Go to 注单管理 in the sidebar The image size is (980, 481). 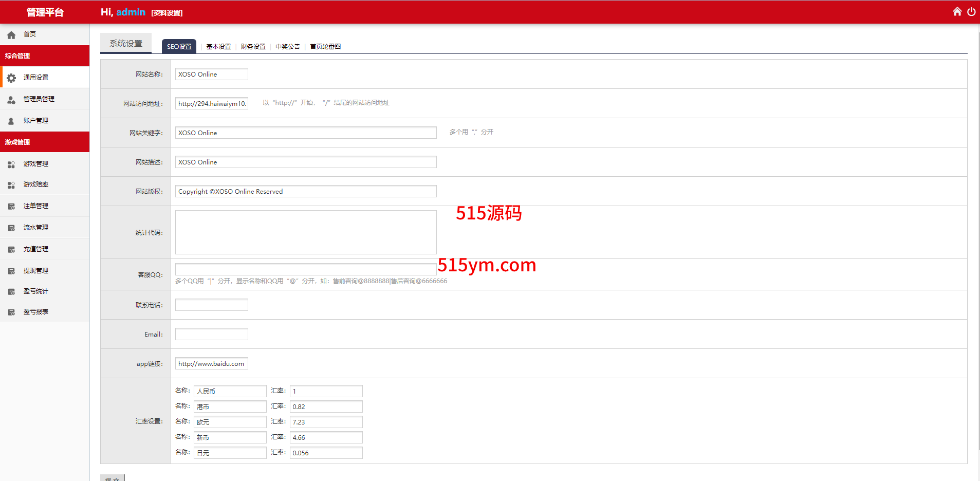[x=35, y=206]
